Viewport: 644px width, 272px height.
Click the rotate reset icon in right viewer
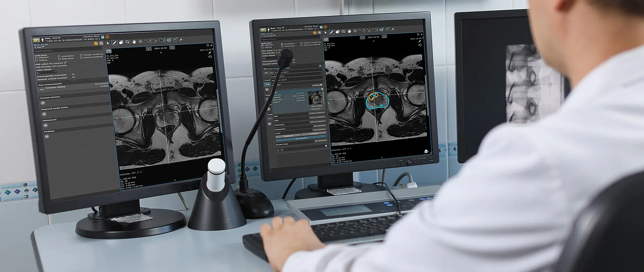pyautogui.click(x=420, y=45)
